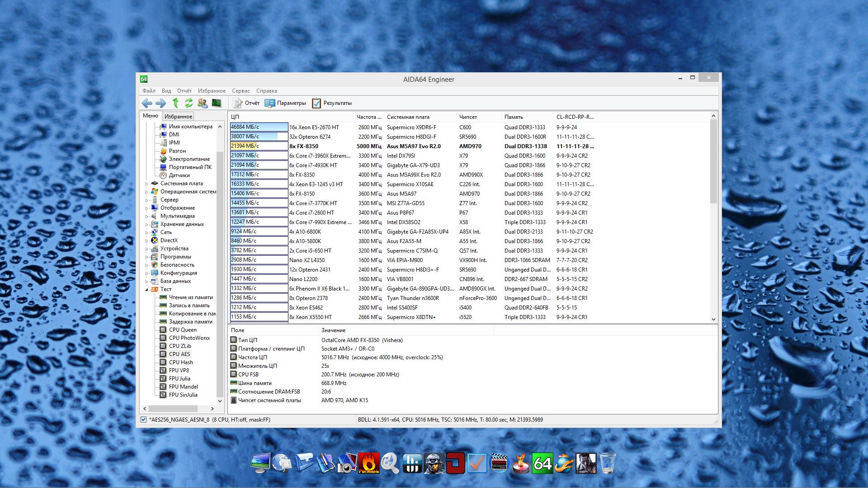Open the Recycle Bin in the dock
The height and width of the screenshot is (488, 868).
pos(608,464)
